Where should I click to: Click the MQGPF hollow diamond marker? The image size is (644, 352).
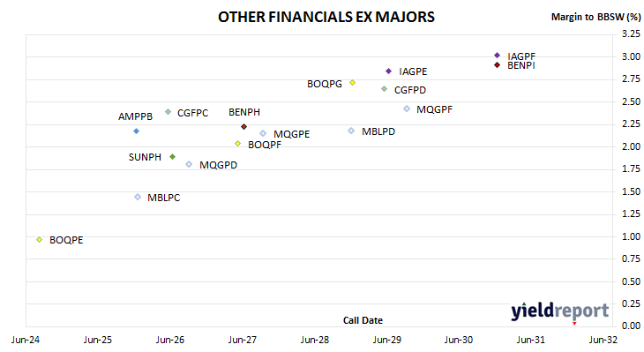click(x=407, y=109)
